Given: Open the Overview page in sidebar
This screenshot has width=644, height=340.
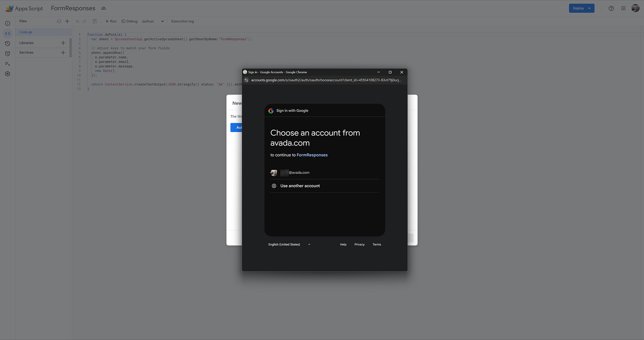Looking at the screenshot, I should click(x=7, y=24).
